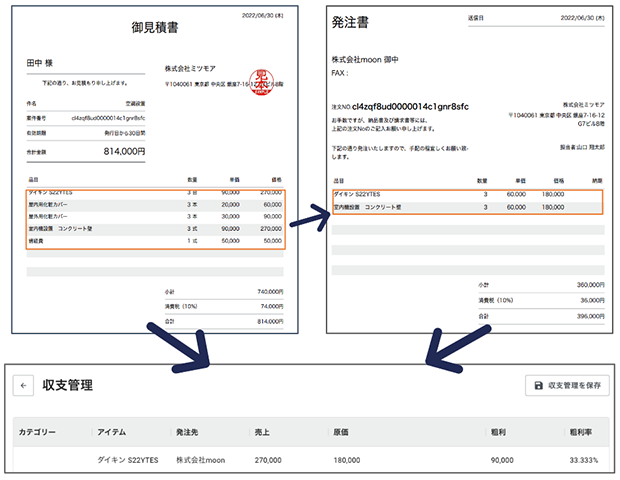Viewport: 620px width, 480px height.
Task: Click the 36,000円 tax on the 発注書
Action: pyautogui.click(x=592, y=300)
